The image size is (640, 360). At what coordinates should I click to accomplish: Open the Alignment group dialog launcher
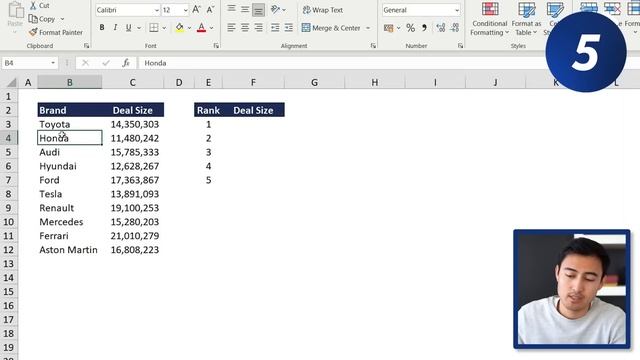pyautogui.click(x=373, y=46)
